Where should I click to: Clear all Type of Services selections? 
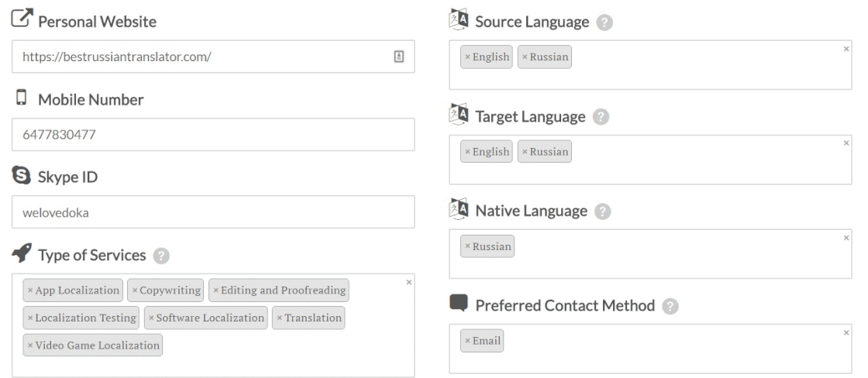coord(409,282)
